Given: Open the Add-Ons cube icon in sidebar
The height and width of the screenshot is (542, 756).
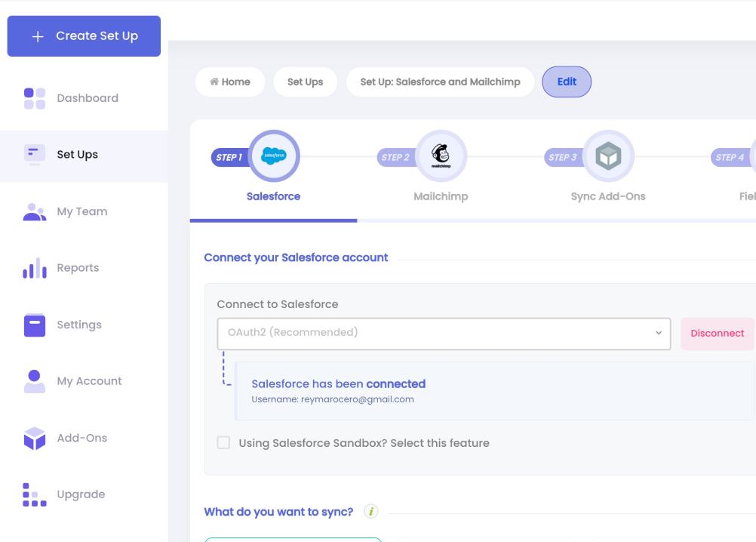Looking at the screenshot, I should coord(35,439).
